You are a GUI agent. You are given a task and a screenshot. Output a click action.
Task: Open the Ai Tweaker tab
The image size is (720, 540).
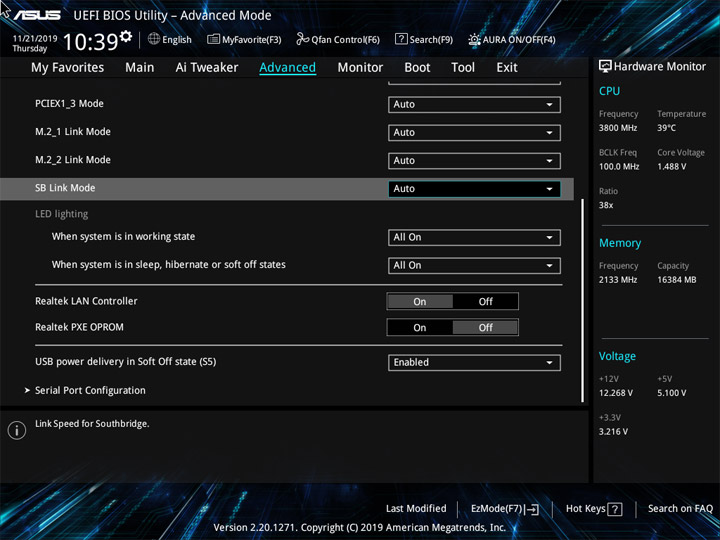(207, 68)
